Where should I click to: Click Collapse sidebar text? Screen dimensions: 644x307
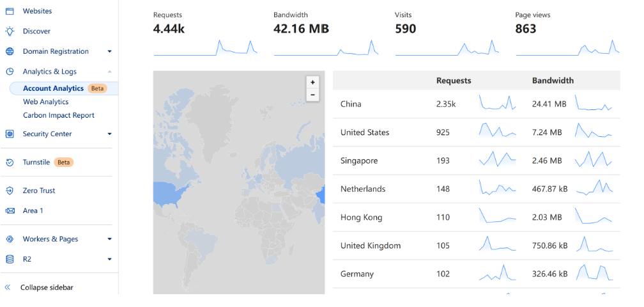tap(47, 288)
